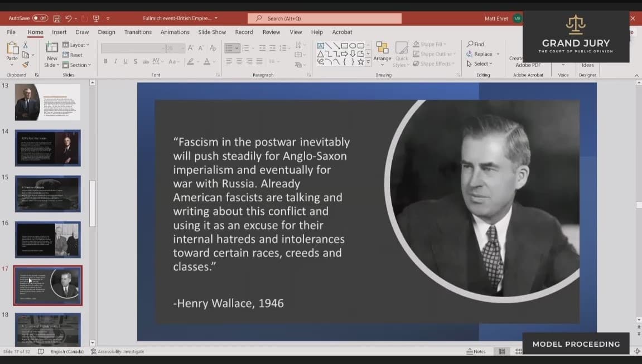Start presentation from beginning icon
Screen dimensions: 642x364
point(96,18)
